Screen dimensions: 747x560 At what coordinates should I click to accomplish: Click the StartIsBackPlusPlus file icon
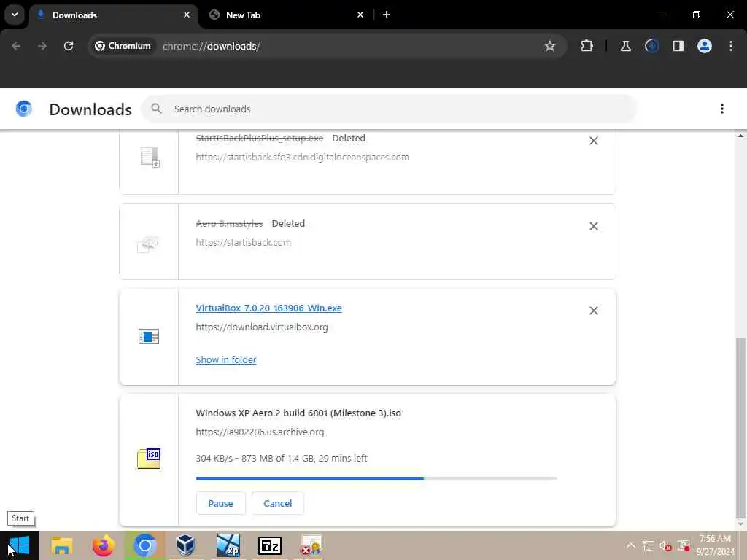(150, 157)
